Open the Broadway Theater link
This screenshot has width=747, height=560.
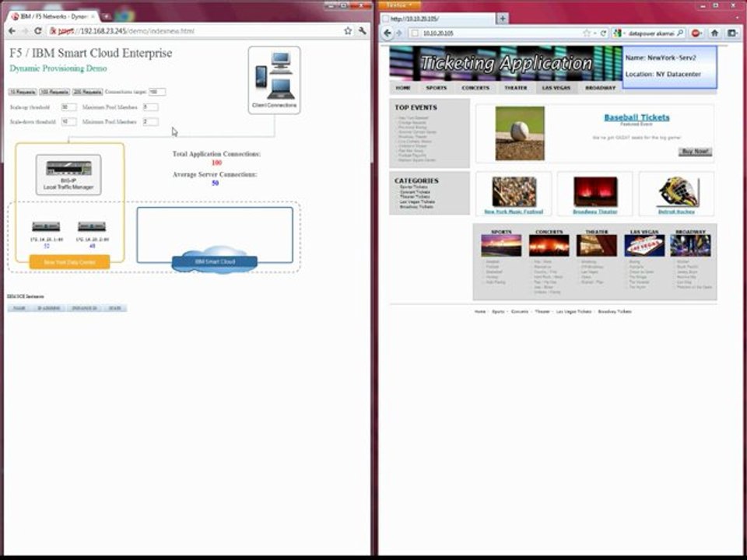tap(595, 212)
